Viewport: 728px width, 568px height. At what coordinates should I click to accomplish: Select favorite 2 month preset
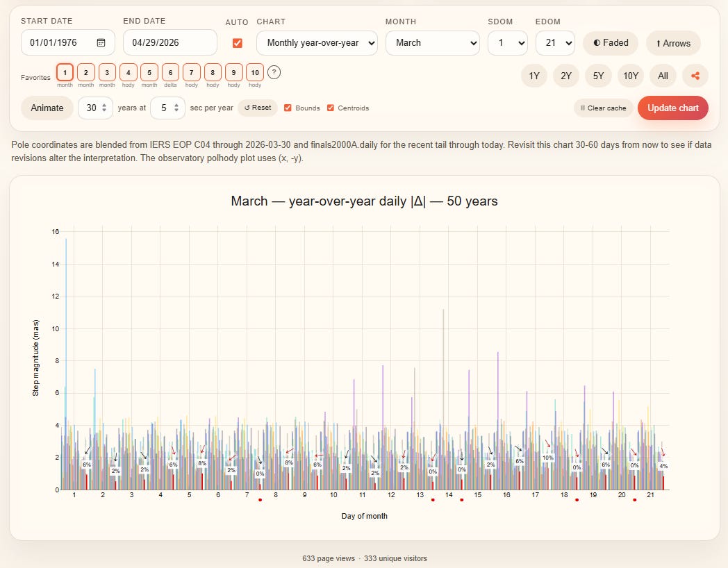click(86, 72)
